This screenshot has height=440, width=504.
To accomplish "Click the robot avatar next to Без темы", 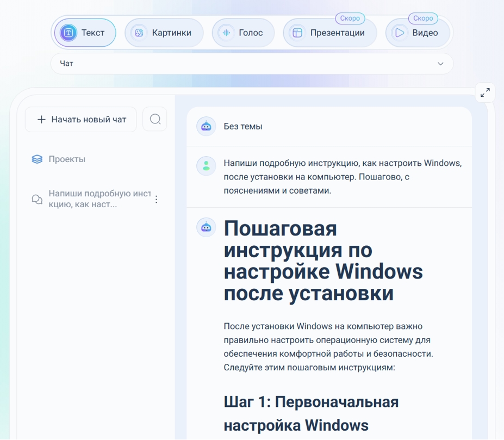I will pyautogui.click(x=206, y=126).
